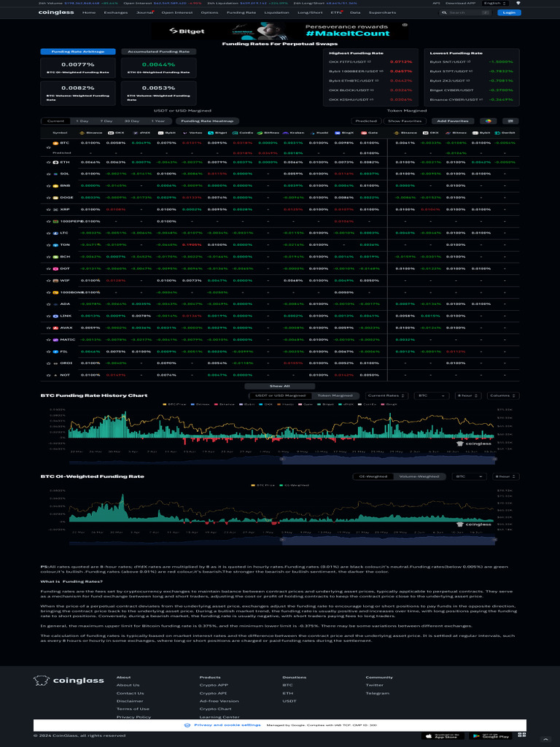Open the Long/Short menu
560x747 pixels.
(x=309, y=12)
